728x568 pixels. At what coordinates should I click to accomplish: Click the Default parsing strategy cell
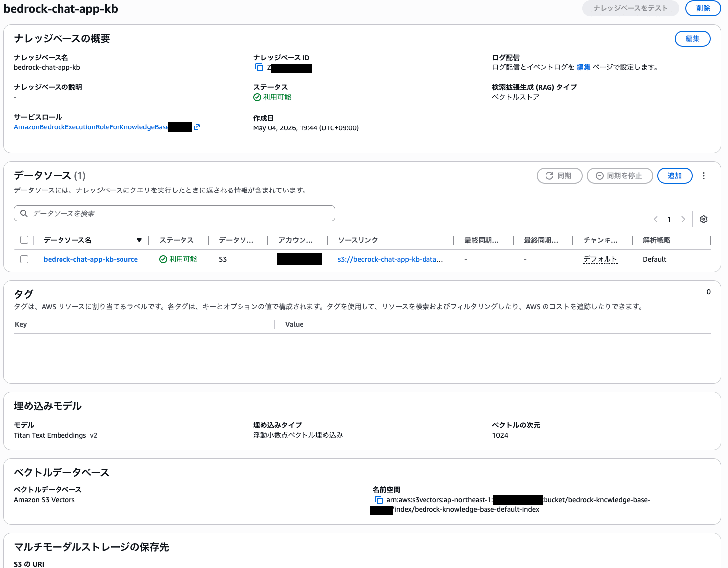(x=655, y=259)
